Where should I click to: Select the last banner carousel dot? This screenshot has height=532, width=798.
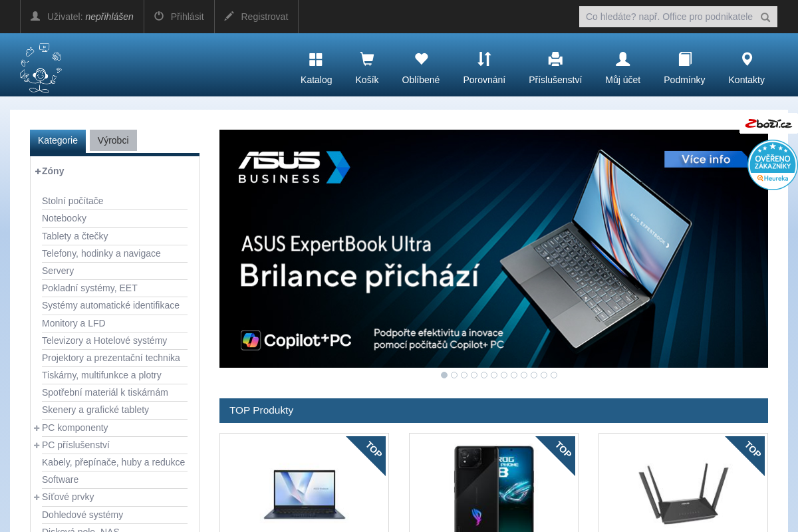pyautogui.click(x=554, y=375)
